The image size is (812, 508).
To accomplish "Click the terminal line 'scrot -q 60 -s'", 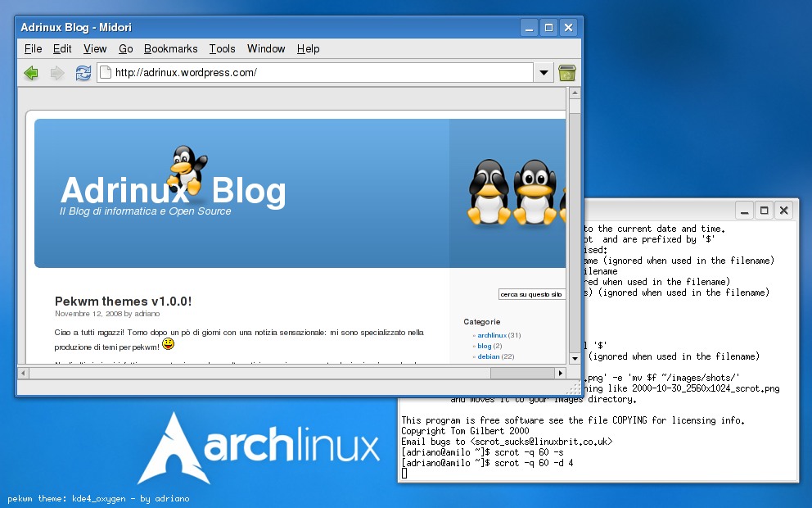I will [x=529, y=452].
